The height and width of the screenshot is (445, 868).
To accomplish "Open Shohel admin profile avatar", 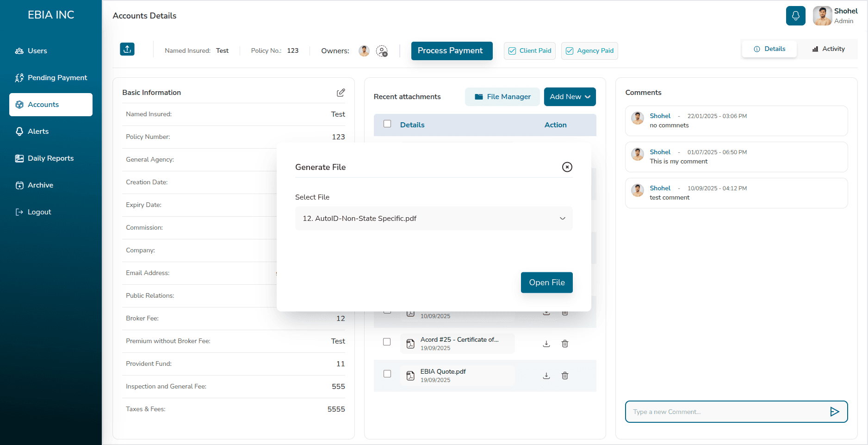I will click(x=822, y=16).
